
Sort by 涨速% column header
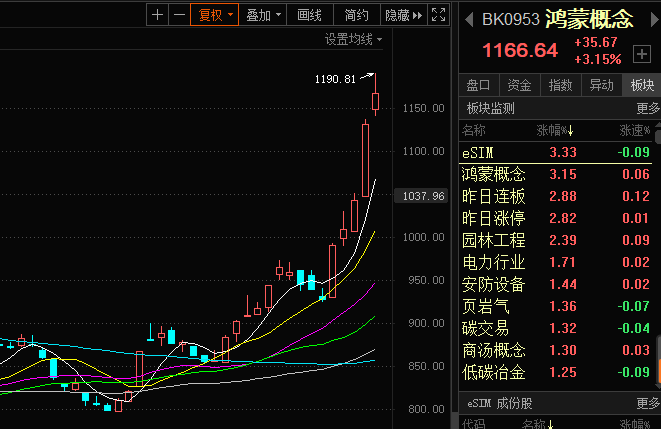point(634,130)
